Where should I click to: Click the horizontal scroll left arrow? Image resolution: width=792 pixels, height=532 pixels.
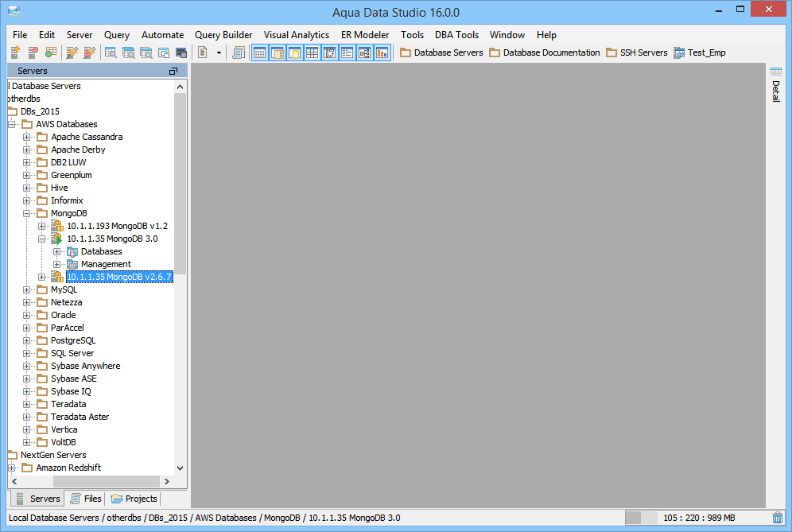(x=14, y=481)
